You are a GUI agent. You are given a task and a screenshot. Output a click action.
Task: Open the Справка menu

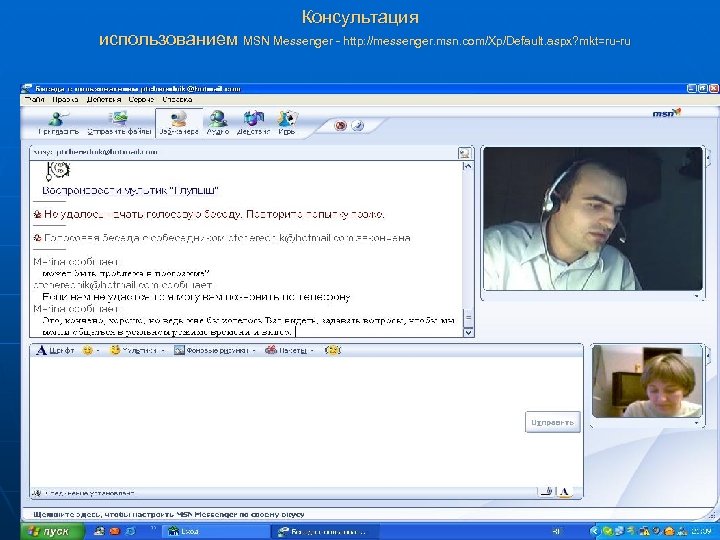(x=177, y=100)
